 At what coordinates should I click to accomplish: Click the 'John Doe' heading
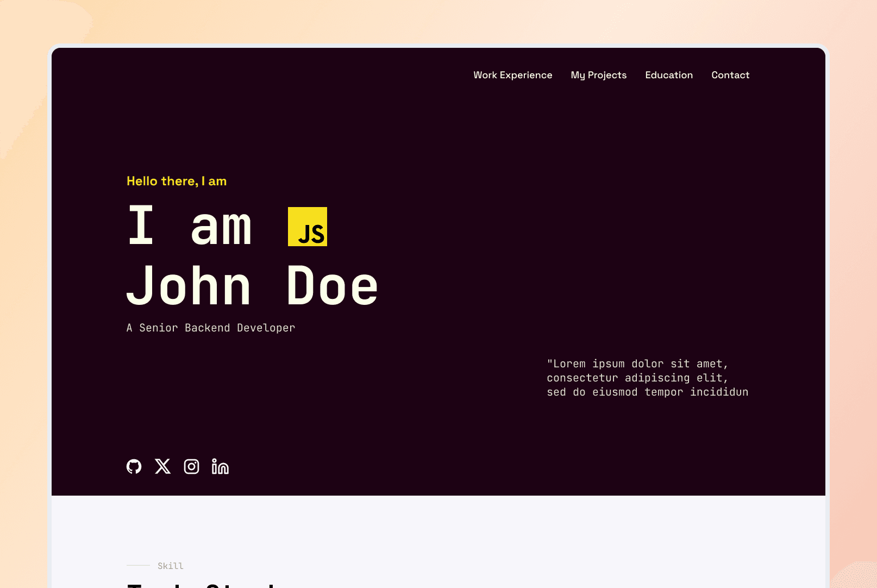[252, 285]
